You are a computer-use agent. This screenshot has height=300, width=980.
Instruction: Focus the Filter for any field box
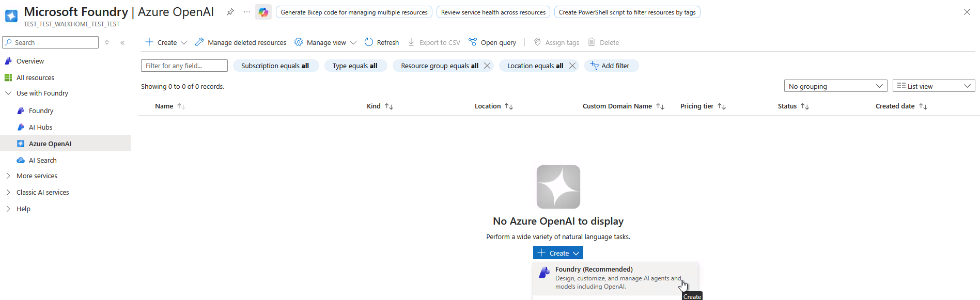[184, 66]
